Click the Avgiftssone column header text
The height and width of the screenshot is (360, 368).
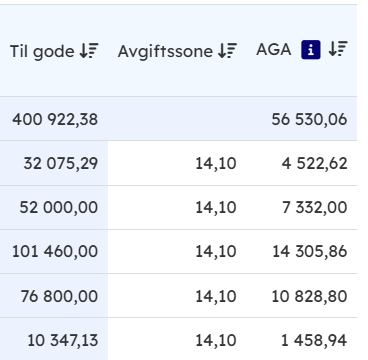pos(165,51)
